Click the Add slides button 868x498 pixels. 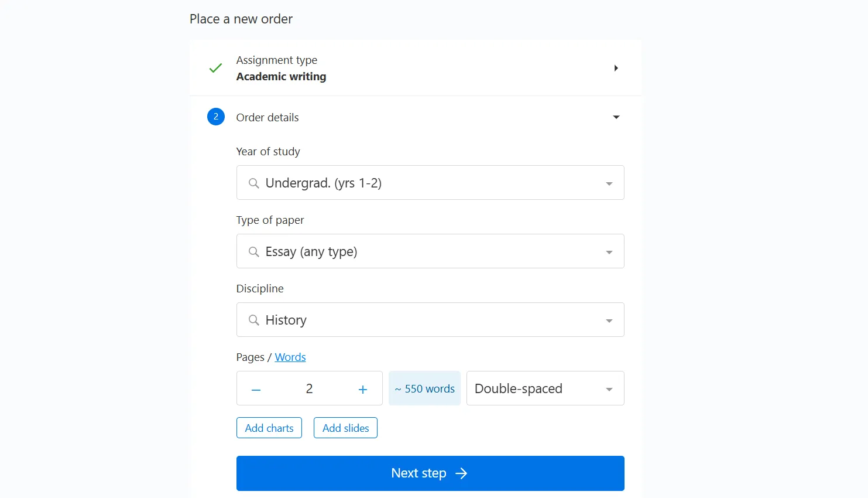[x=345, y=428]
